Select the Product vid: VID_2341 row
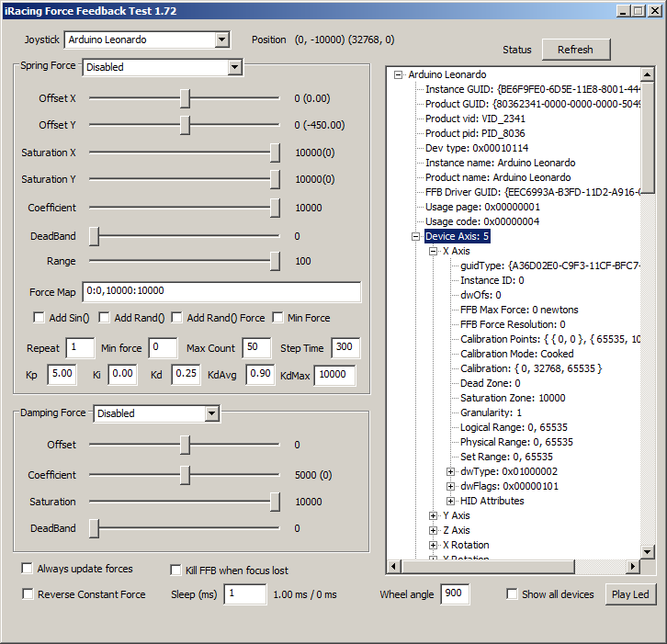 click(475, 119)
